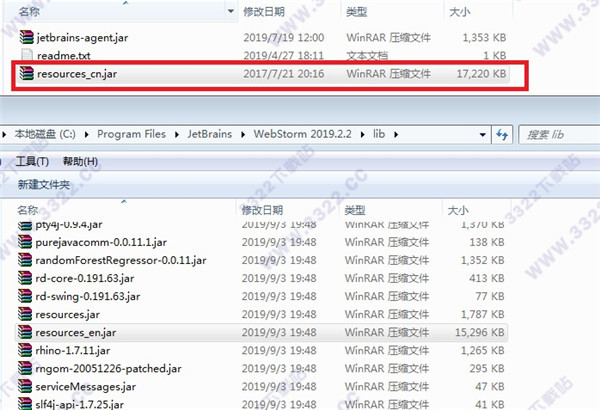600x410 pixels.
Task: Click the date 2017/7/21 20:16
Action: click(284, 74)
